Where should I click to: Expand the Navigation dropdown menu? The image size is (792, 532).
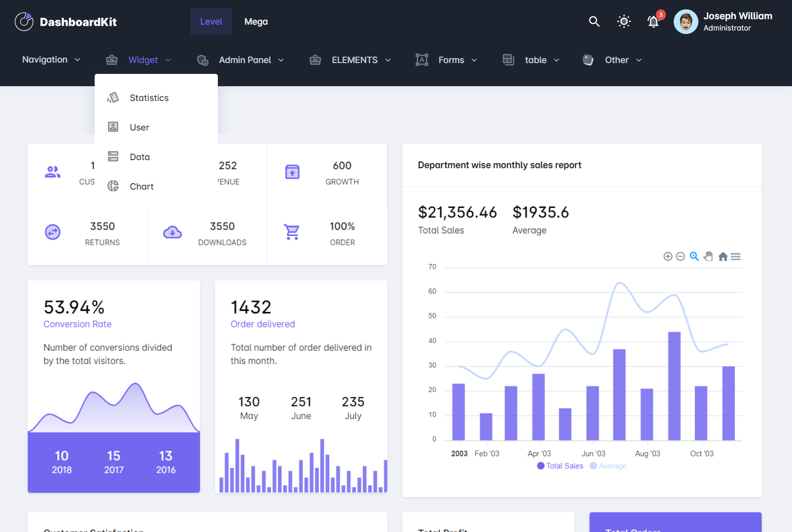click(x=51, y=60)
